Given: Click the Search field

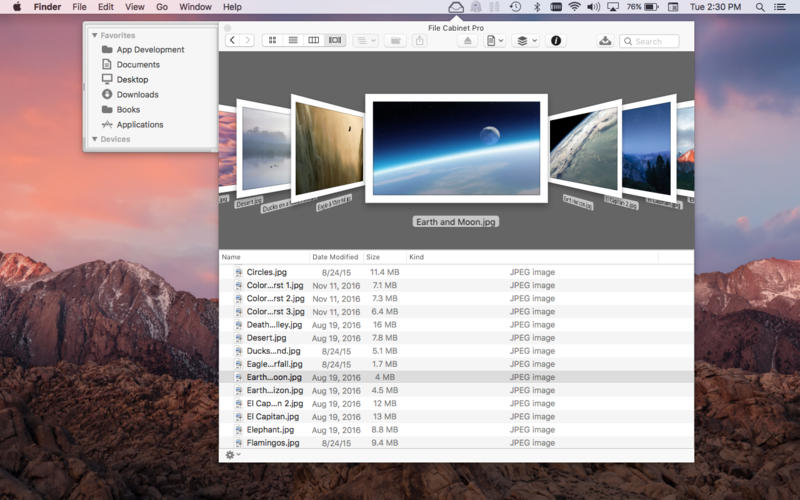Looking at the screenshot, I should coord(649,41).
